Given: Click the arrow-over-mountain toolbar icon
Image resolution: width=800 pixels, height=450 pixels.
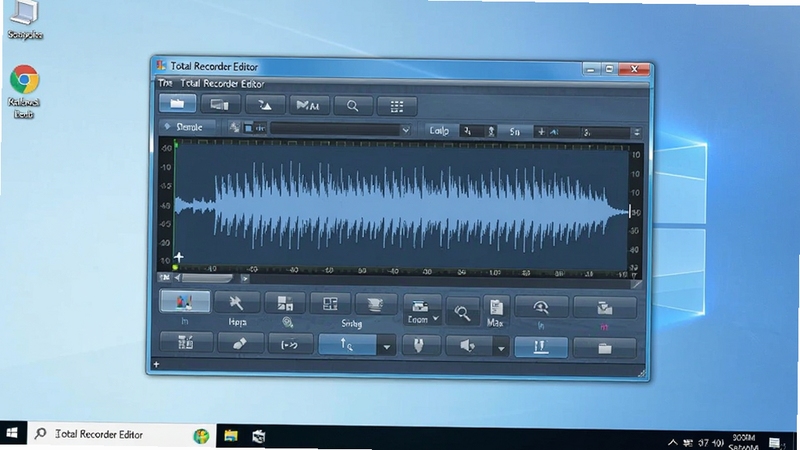Looking at the screenshot, I should click(265, 105).
